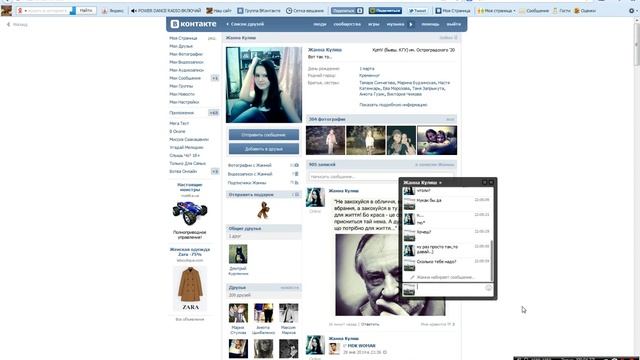Open 'Мои Сообщения' in left sidebar

pos(185,78)
